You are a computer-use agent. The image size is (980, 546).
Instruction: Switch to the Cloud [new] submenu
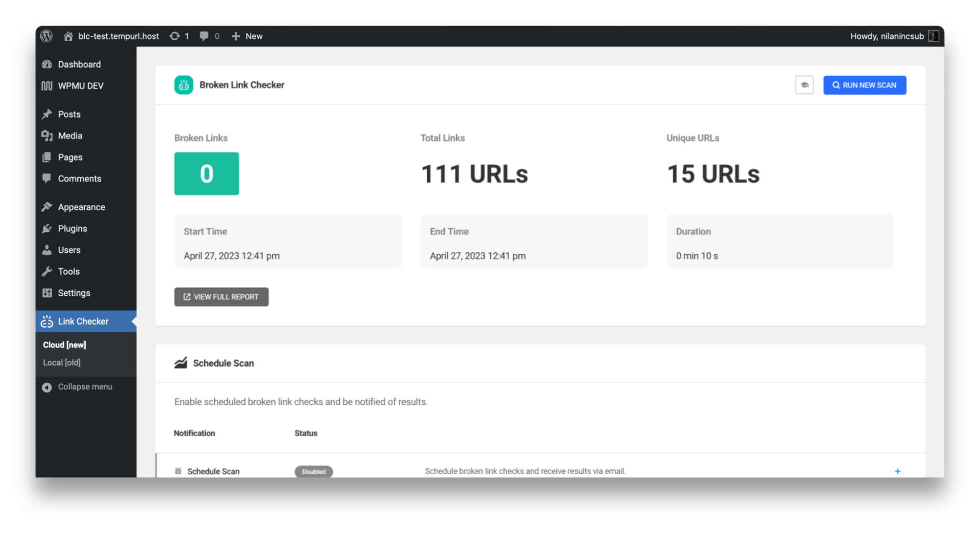[64, 344]
